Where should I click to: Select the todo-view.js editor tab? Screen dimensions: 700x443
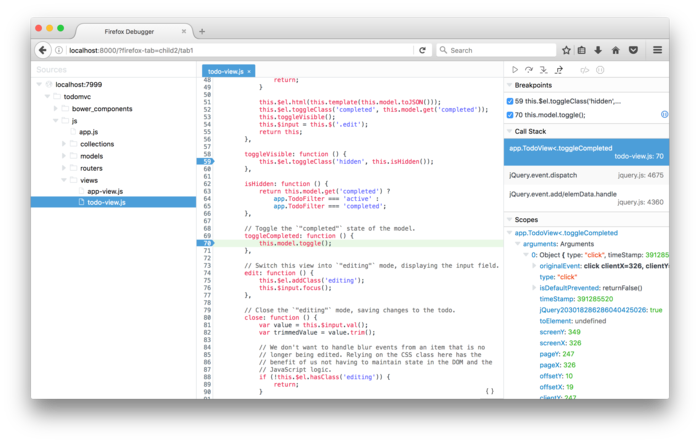tap(227, 71)
